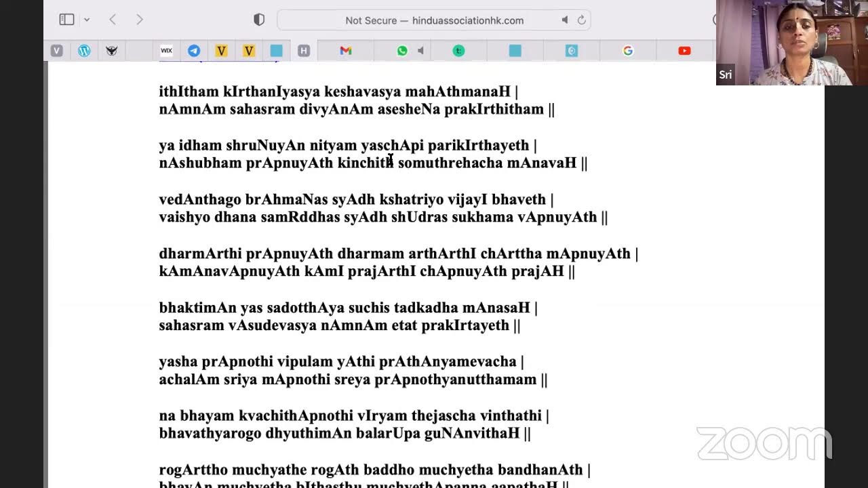Select the active H tab
The width and height of the screenshot is (868, 488).
pyautogui.click(x=304, y=51)
